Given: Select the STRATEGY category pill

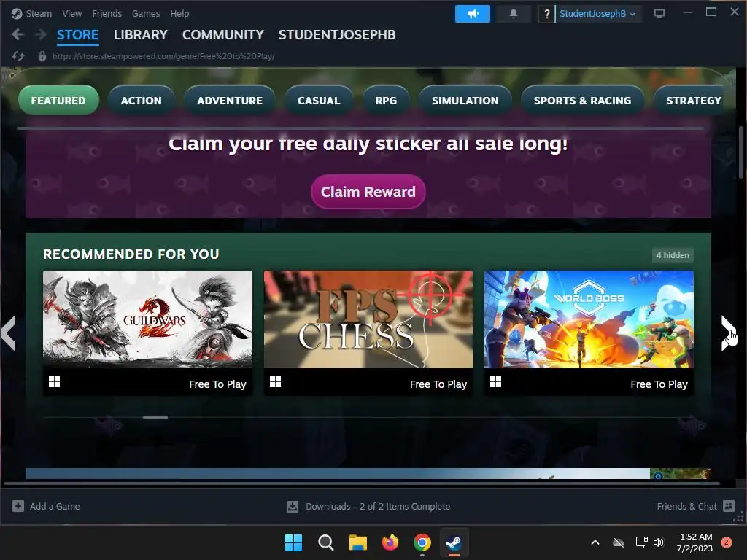Looking at the screenshot, I should (689, 101).
